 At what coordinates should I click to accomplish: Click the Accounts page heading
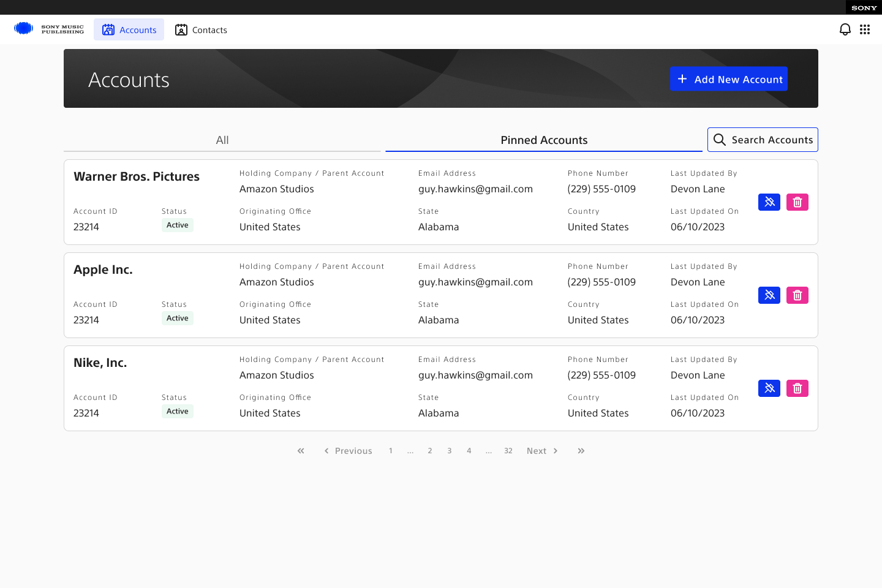129,80
